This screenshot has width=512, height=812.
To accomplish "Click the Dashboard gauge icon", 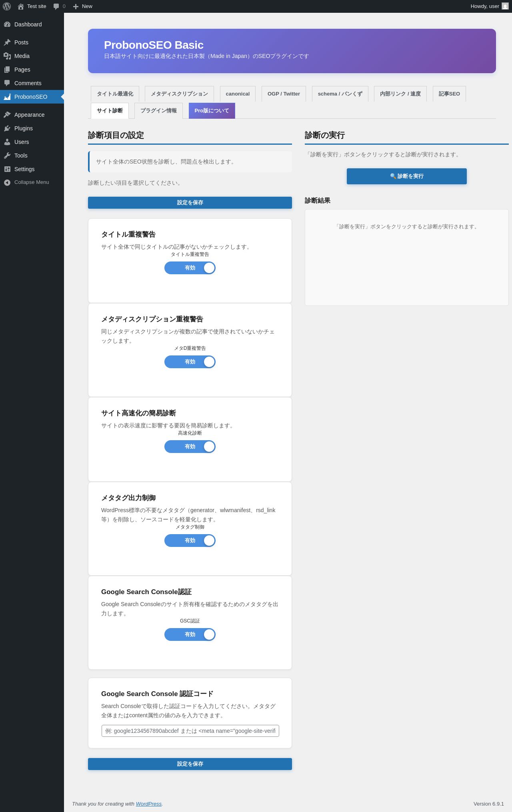I will (7, 24).
